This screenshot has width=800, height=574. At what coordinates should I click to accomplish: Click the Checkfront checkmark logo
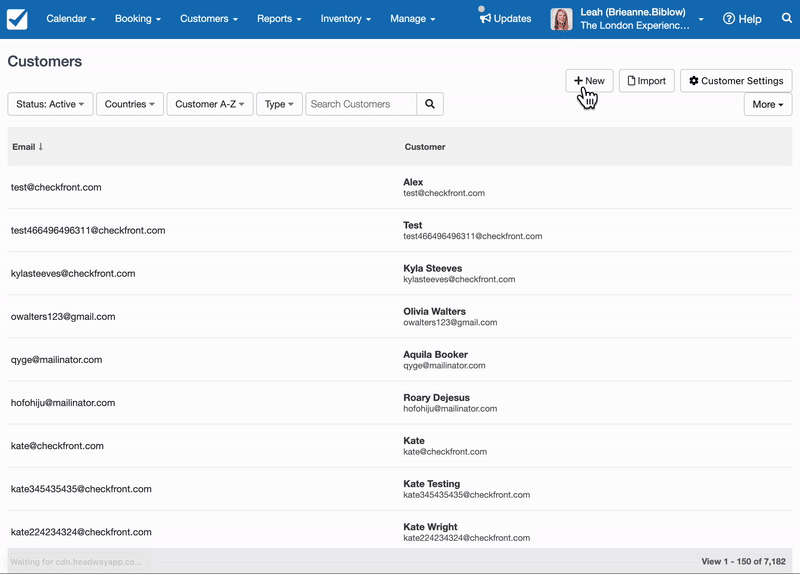click(x=17, y=19)
